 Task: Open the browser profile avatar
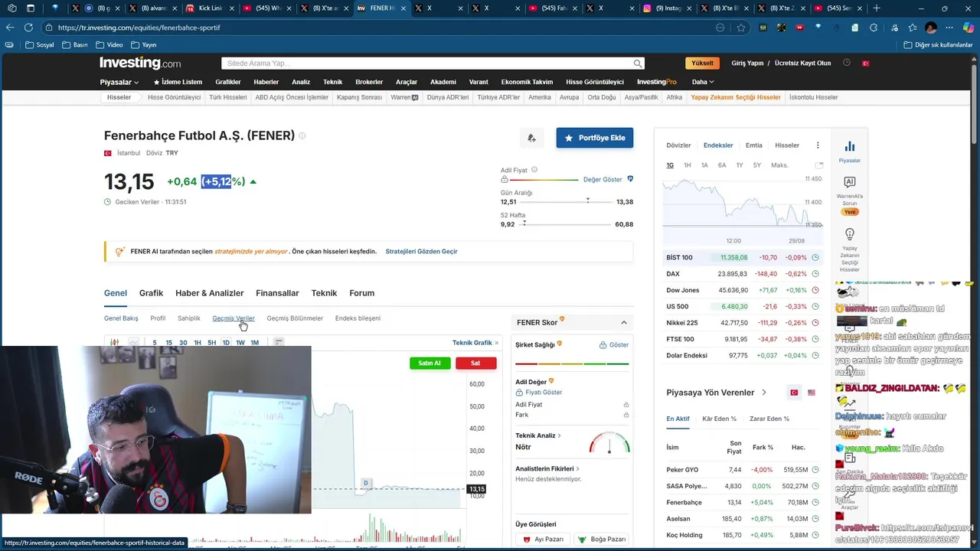click(x=931, y=28)
